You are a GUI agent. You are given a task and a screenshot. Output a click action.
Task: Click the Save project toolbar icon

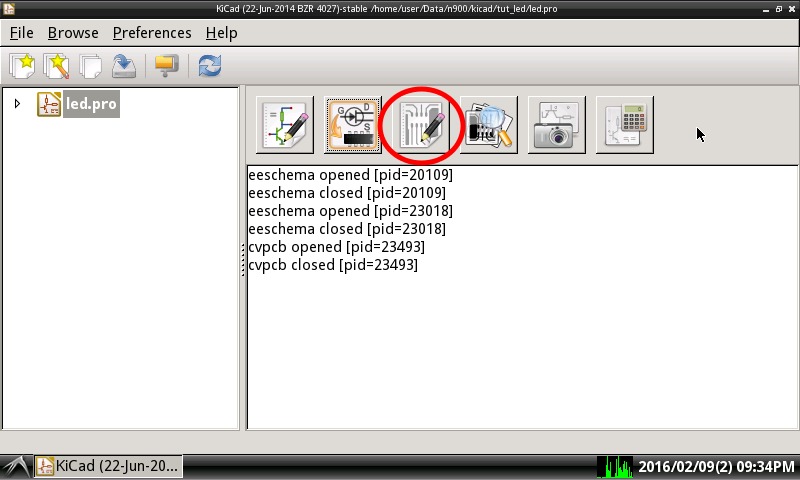[x=124, y=66]
